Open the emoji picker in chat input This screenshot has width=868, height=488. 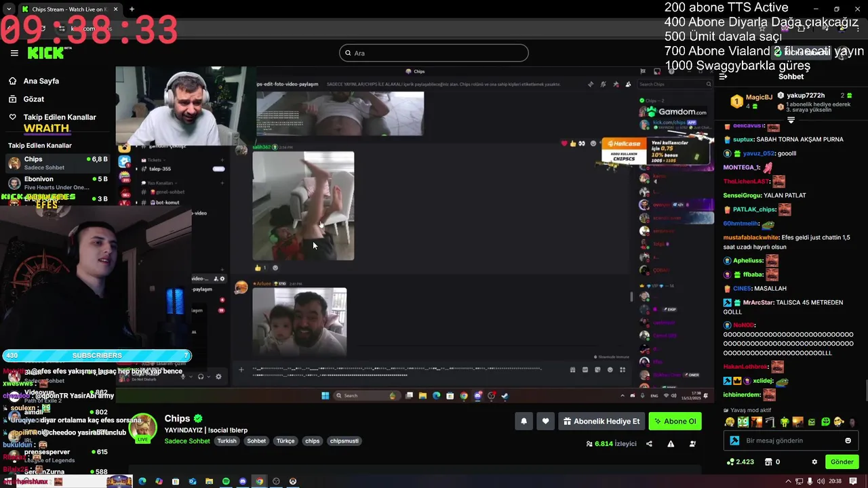(x=848, y=441)
